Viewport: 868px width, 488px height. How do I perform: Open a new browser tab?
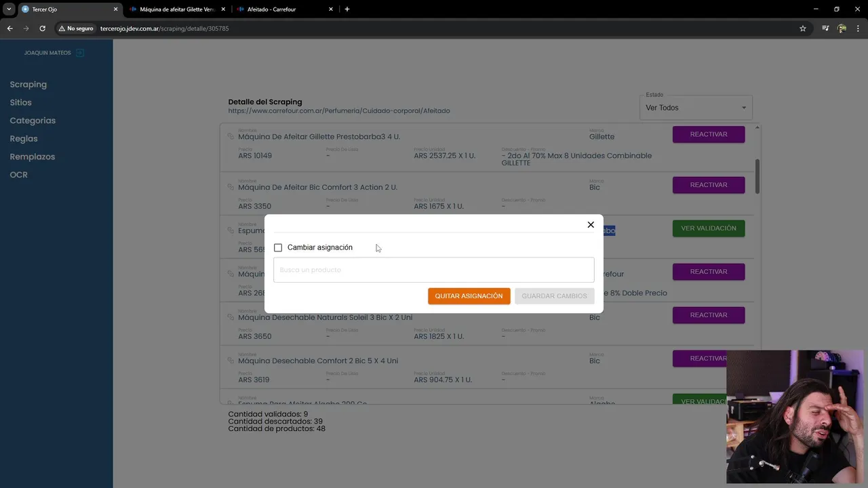pos(347,9)
